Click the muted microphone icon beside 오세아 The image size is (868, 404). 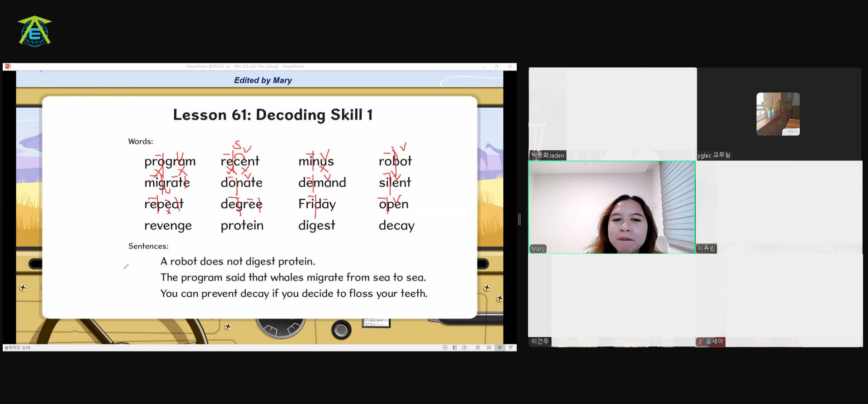(x=700, y=342)
